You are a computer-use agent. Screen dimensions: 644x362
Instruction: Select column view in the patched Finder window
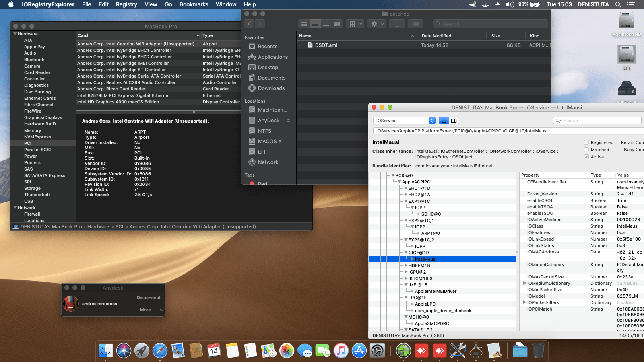(x=326, y=24)
